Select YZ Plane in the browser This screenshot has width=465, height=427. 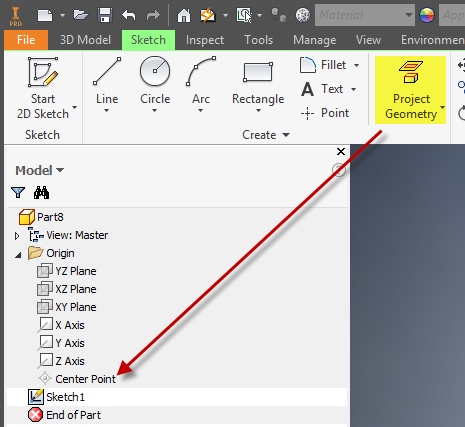coord(67,271)
